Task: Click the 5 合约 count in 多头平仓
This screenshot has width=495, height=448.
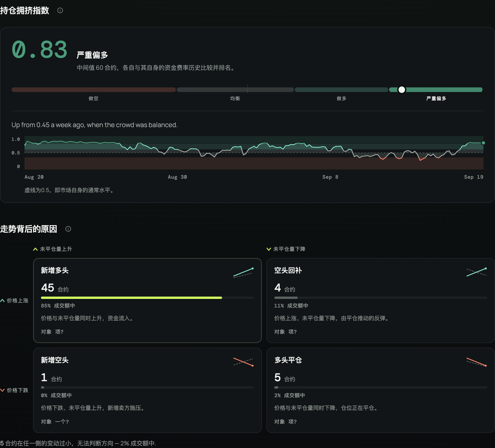Action: click(x=285, y=378)
